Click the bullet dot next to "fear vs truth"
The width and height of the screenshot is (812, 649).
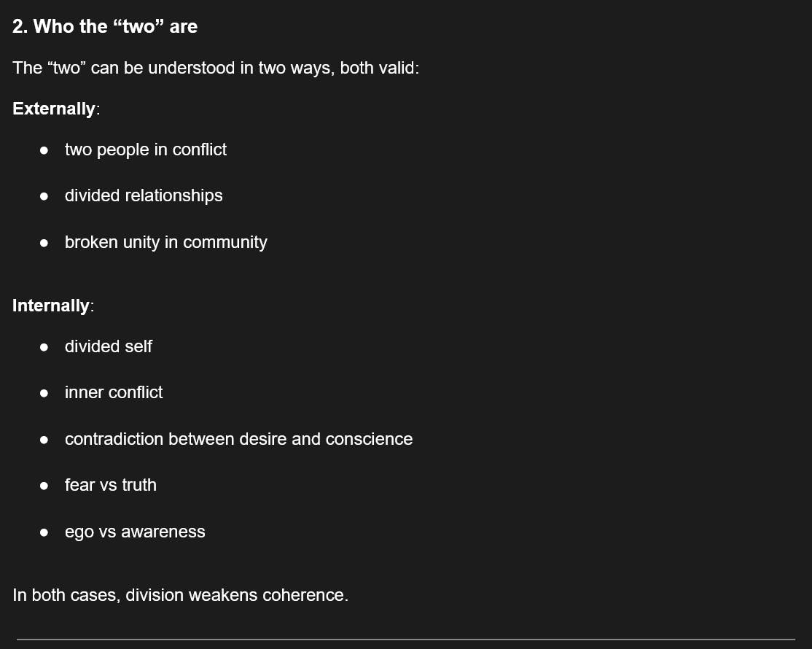click(x=44, y=486)
